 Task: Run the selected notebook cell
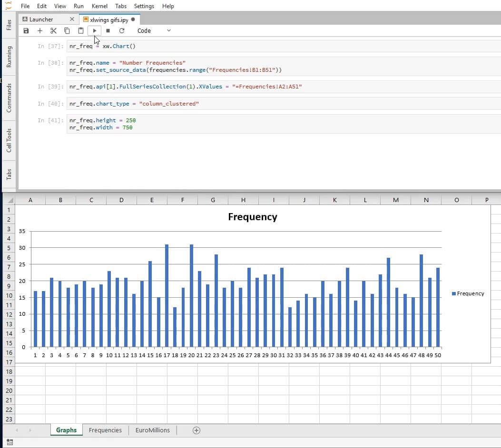coord(94,30)
